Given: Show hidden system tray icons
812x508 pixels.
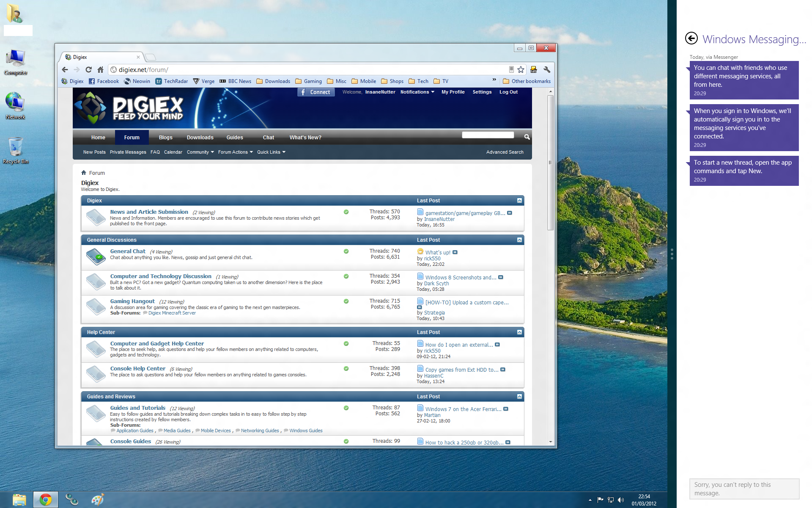Looking at the screenshot, I should click(x=590, y=500).
